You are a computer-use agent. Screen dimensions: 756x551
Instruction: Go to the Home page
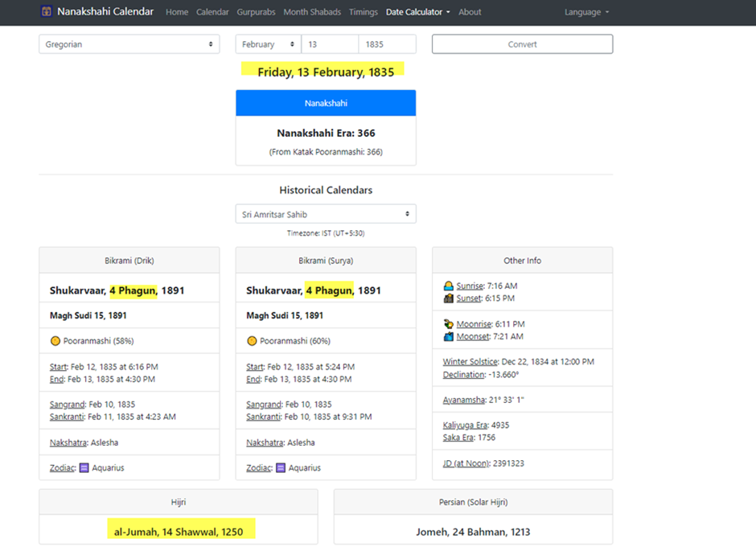tap(177, 12)
